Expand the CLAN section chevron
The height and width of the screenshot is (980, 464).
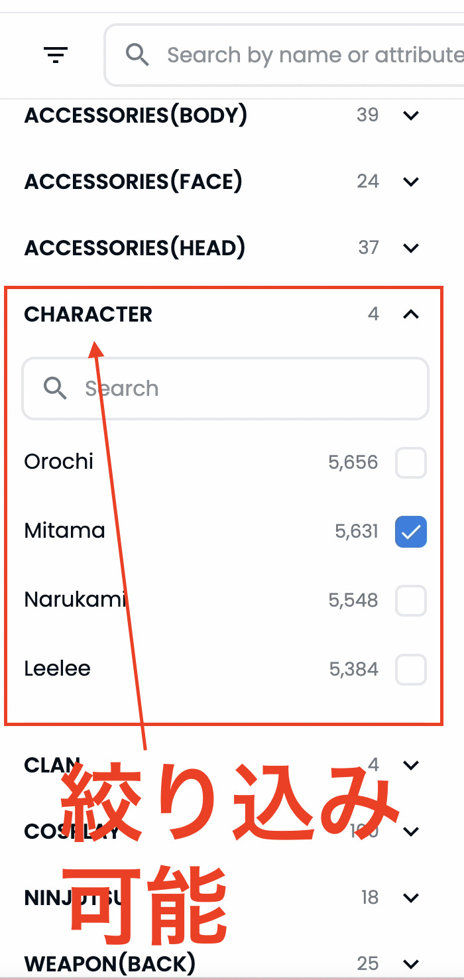[x=411, y=765]
